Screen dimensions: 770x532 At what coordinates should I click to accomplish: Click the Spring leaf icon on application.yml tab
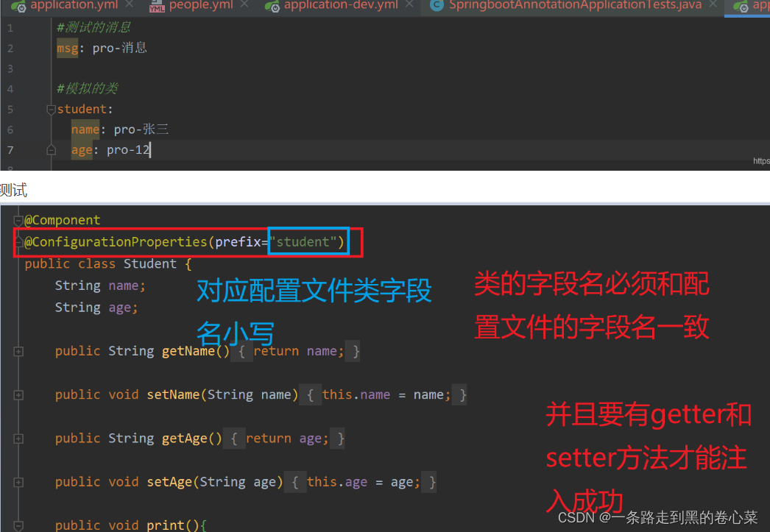click(x=19, y=6)
